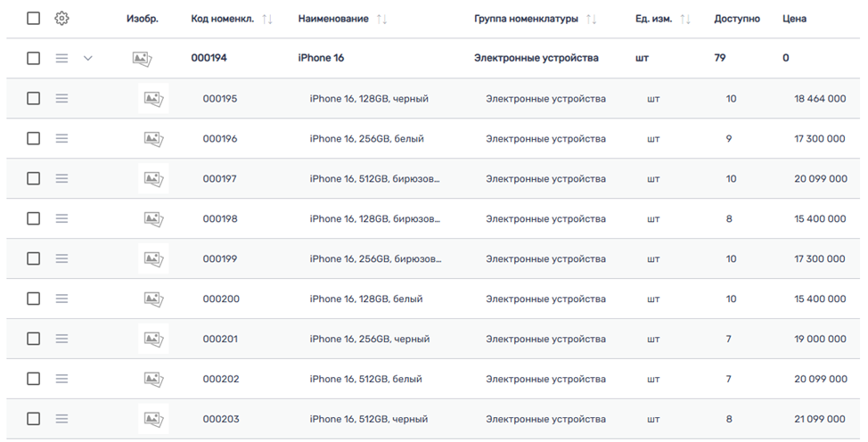
Task: Open table column settings gear
Action: click(61, 19)
